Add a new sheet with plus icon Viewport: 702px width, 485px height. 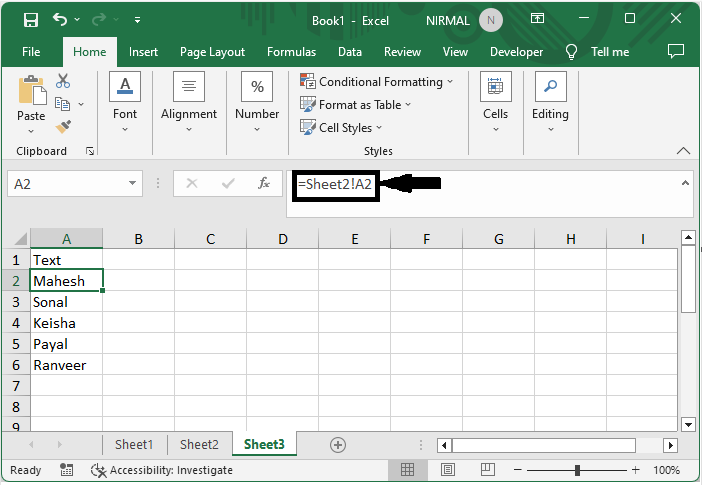click(x=338, y=445)
